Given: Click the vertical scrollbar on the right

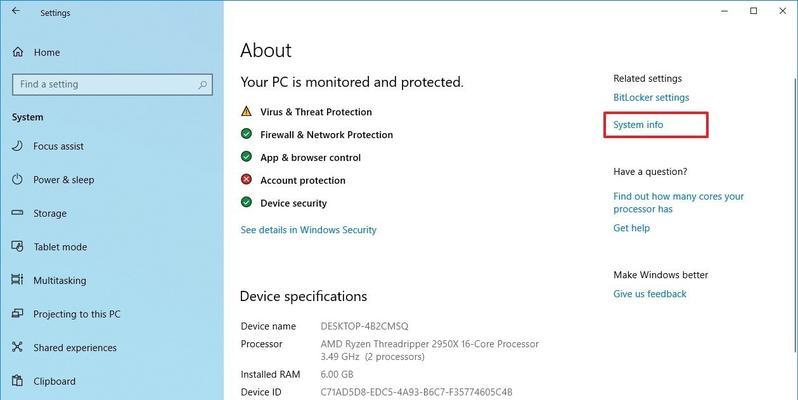Looking at the screenshot, I should [x=794, y=214].
